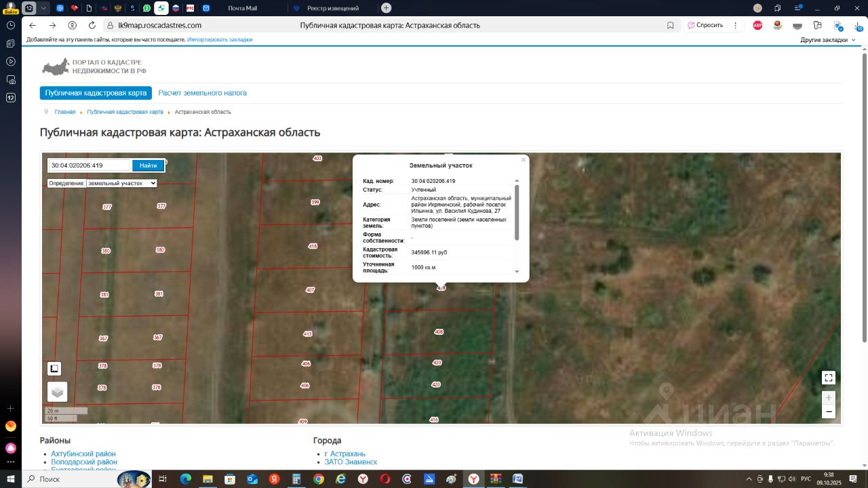The height and width of the screenshot is (488, 868).
Task: Select parcel label 399 on the map
Action: 315,203
